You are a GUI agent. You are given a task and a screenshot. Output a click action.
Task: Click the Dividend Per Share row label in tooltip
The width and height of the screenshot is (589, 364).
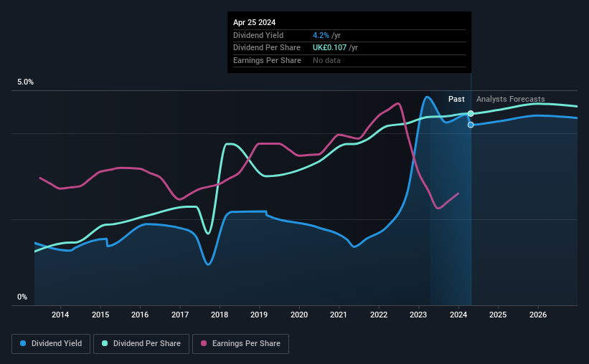pyautogui.click(x=267, y=48)
